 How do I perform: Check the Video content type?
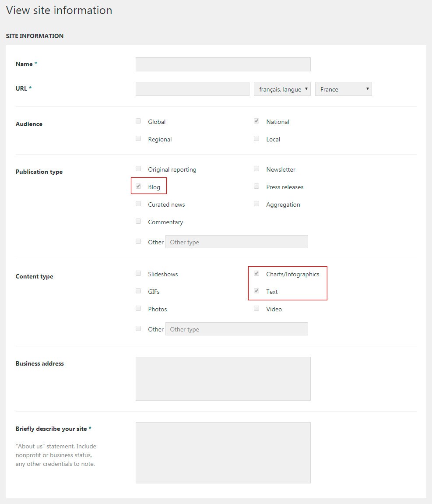(x=256, y=309)
